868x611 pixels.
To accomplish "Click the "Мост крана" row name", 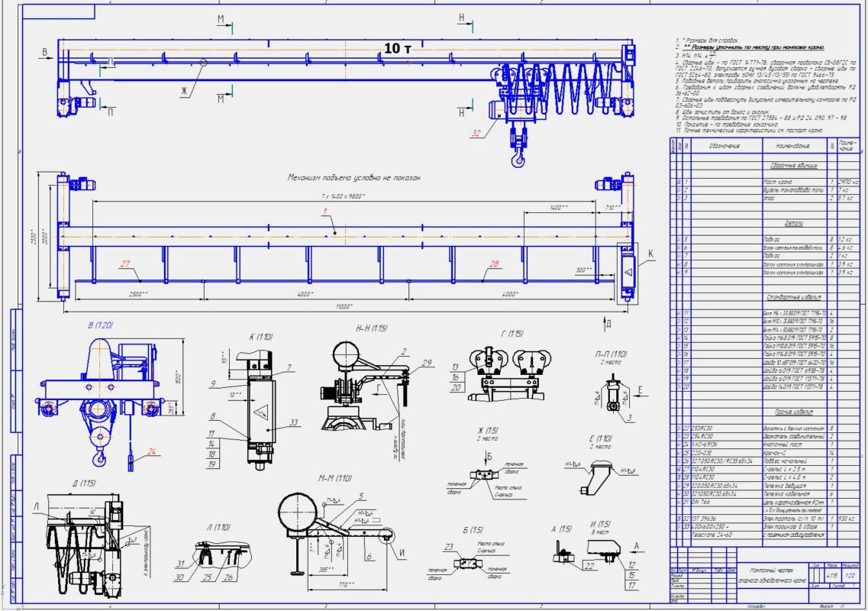I will pos(778,182).
